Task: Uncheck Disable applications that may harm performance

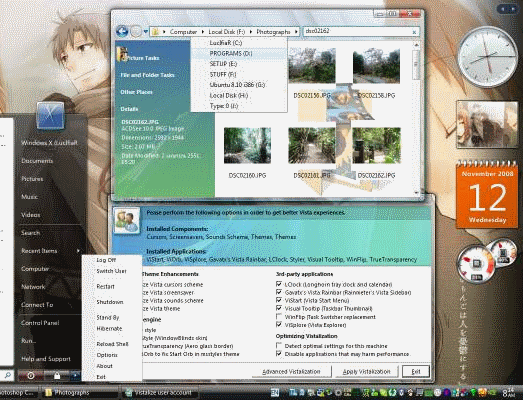Action: [279, 353]
